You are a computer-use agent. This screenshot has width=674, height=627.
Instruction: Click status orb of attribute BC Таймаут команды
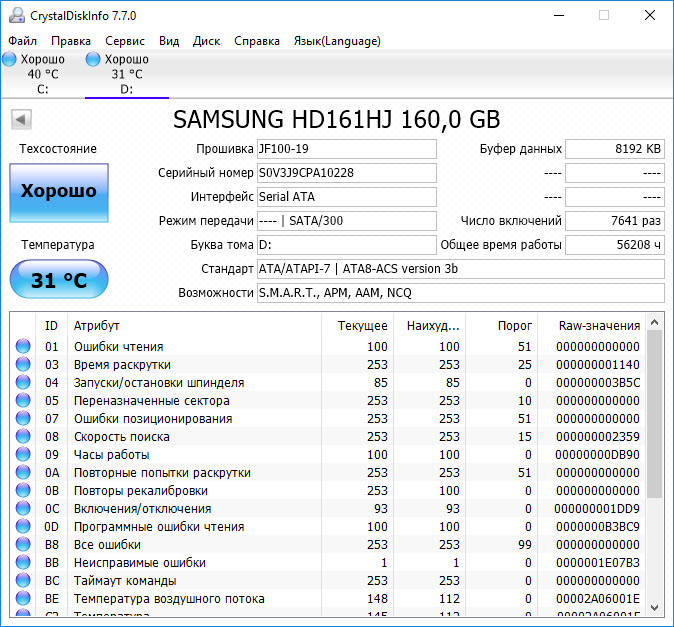(23, 581)
